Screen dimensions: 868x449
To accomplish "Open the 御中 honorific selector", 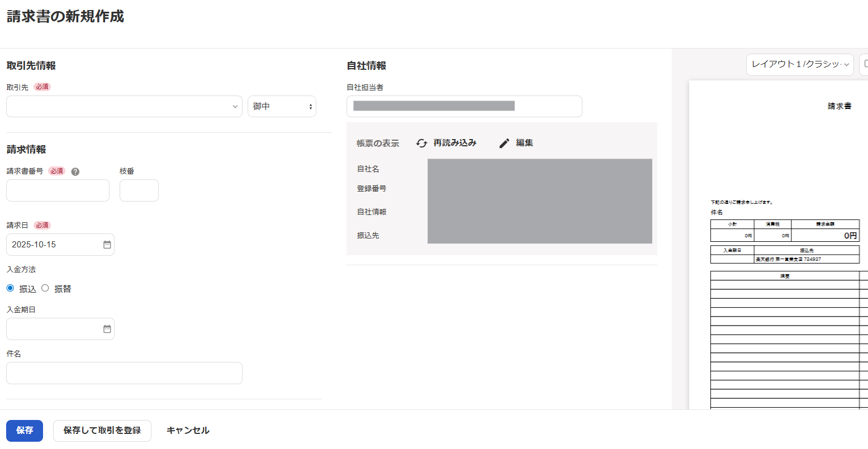I will 282,107.
